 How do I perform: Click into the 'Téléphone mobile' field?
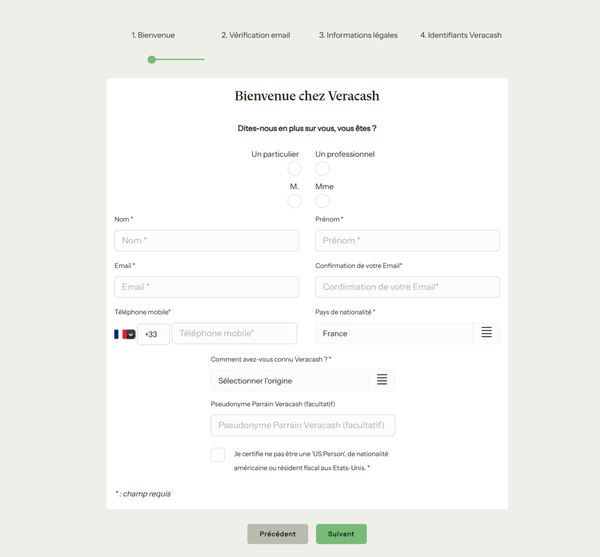pyautogui.click(x=234, y=333)
